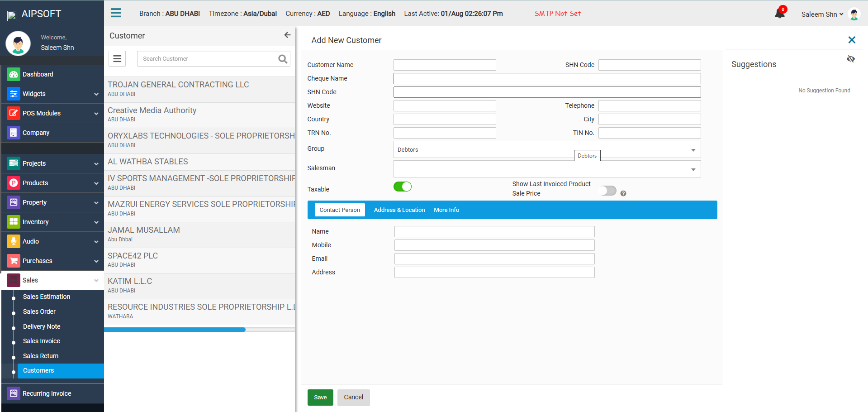Switch to More Info tab
The height and width of the screenshot is (412, 868).
[x=446, y=210]
